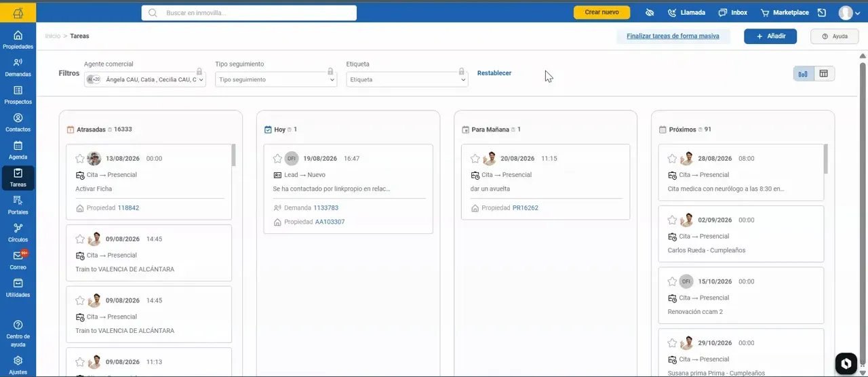Click the Atrasadas column header
Image resolution: width=868 pixels, height=377 pixels.
pyautogui.click(x=100, y=130)
